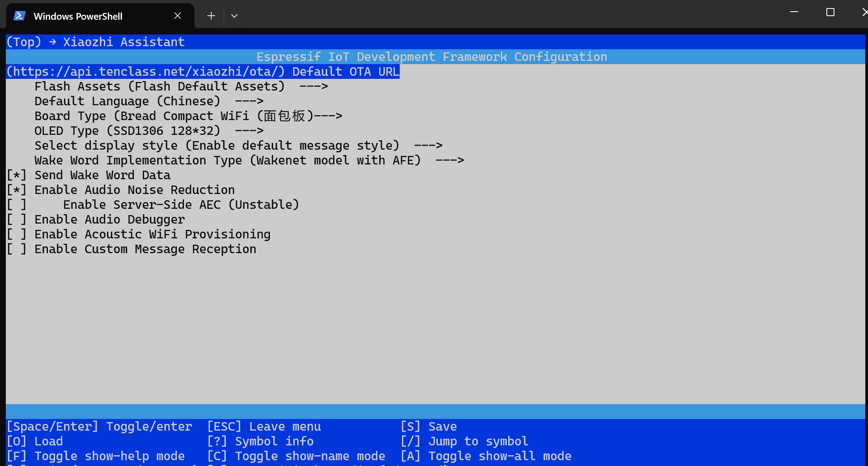Click the Windows PowerShell tab title

click(x=78, y=16)
